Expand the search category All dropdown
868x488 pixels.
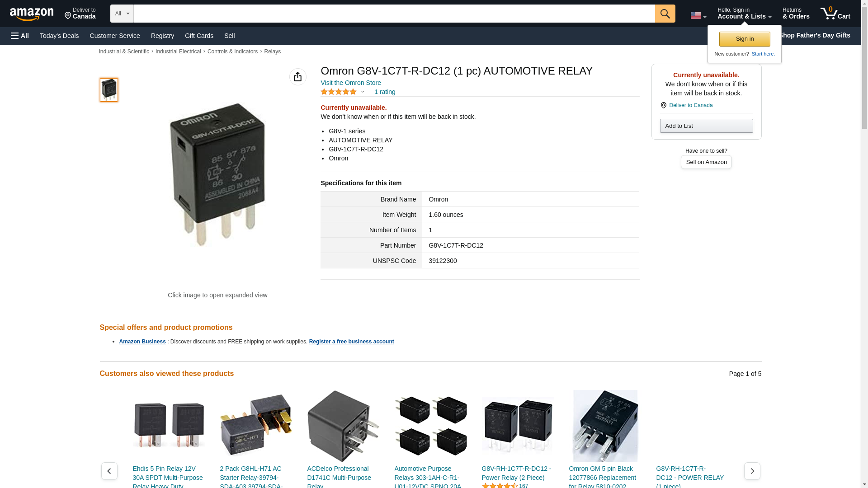pyautogui.click(x=122, y=14)
